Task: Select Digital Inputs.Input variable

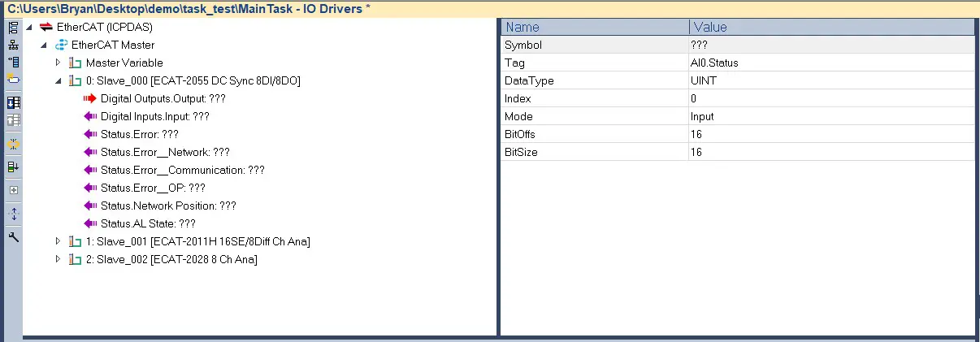Action: pyautogui.click(x=155, y=116)
